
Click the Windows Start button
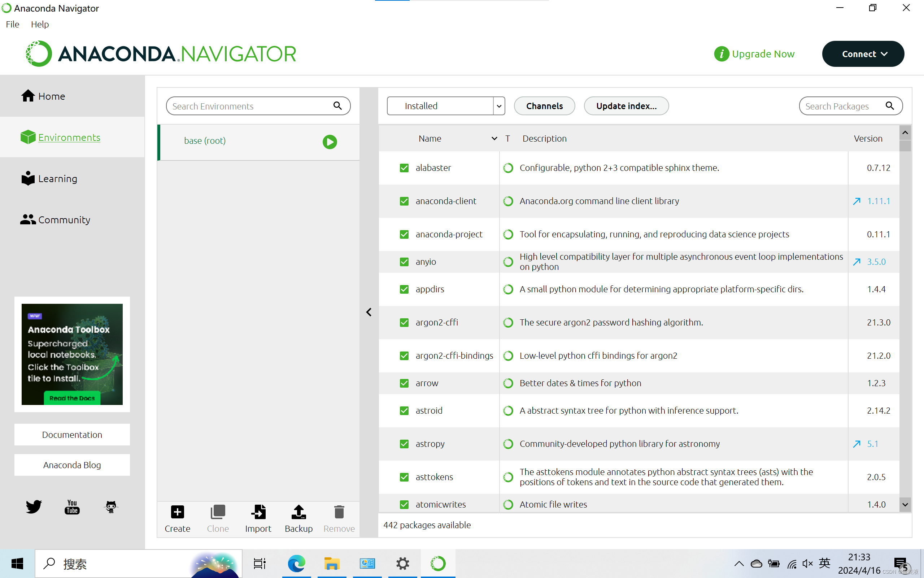tap(17, 564)
